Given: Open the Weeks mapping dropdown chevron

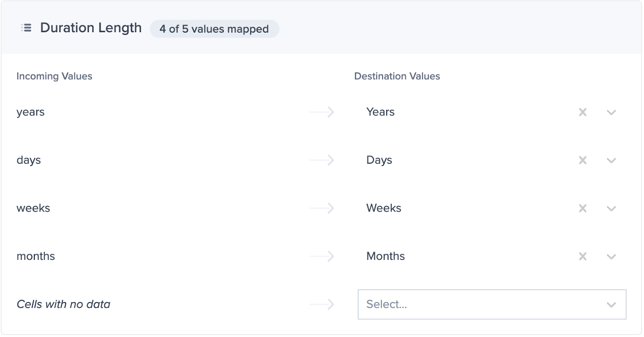Looking at the screenshot, I should (611, 208).
